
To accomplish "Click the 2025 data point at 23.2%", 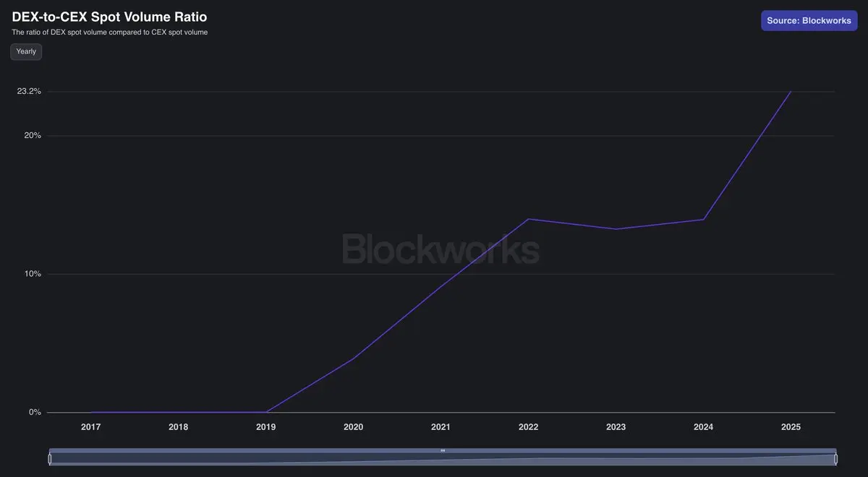I will coord(791,92).
